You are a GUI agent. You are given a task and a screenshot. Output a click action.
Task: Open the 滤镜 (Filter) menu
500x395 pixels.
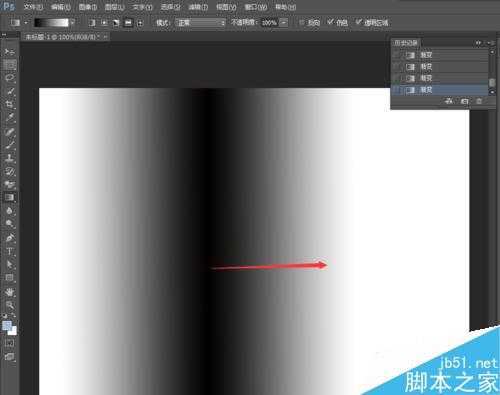pyautogui.click(x=198, y=7)
